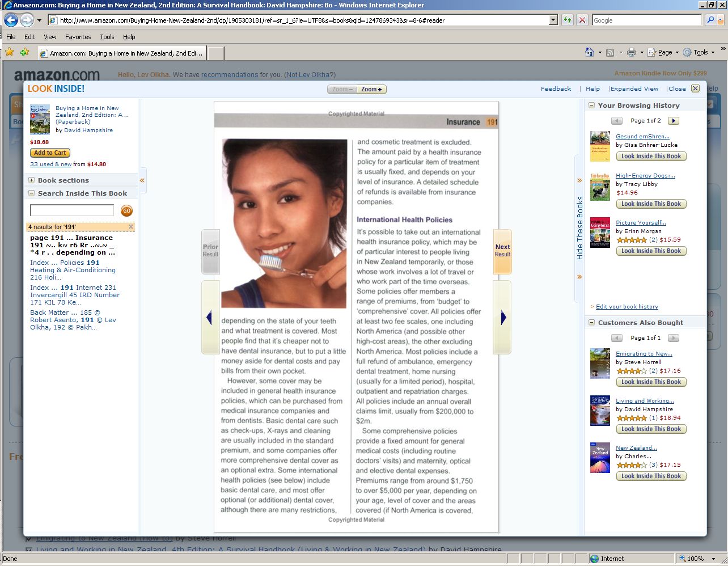
Task: Click Lonely Planet New Zealand cover thumbnail
Action: click(x=600, y=458)
